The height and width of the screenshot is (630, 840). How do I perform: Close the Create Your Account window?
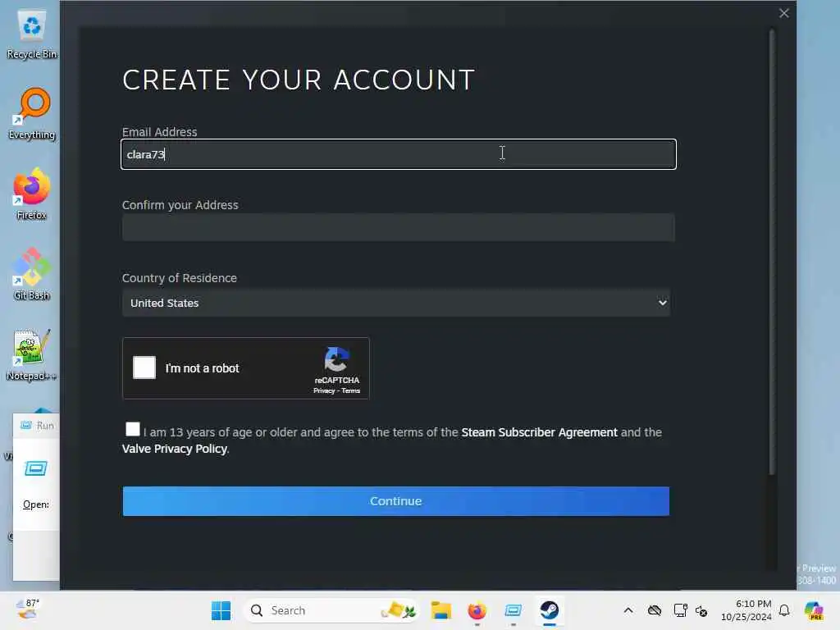(x=783, y=13)
